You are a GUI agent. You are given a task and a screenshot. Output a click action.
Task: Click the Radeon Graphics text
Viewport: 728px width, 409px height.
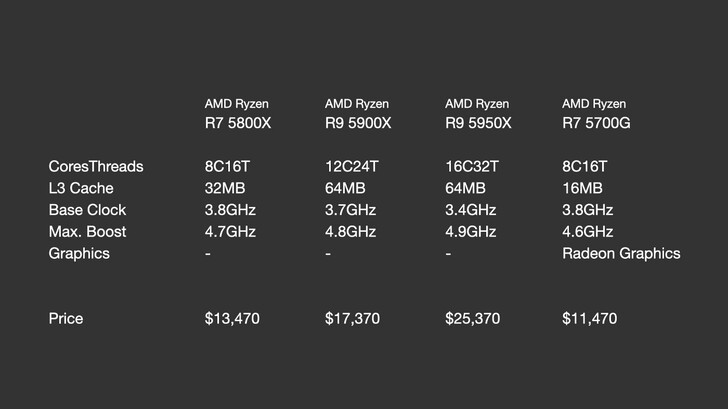621,254
